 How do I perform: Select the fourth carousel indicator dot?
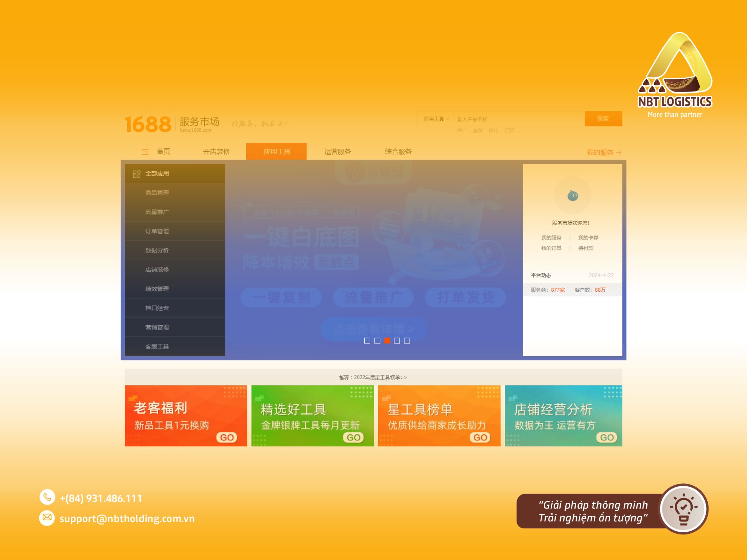[397, 341]
